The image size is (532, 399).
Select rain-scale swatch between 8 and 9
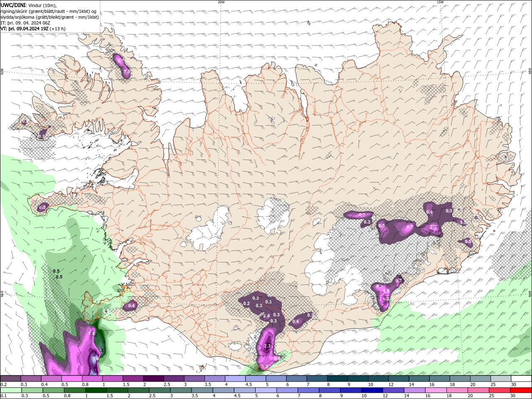pyautogui.click(x=330, y=390)
